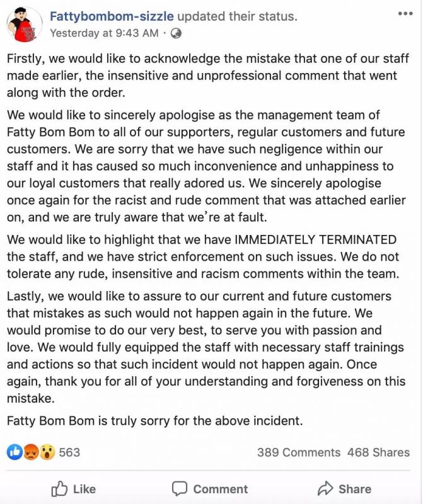Image resolution: width=423 pixels, height=504 pixels.
Task: Click the 'Yesterday at 9:43 AM' timestamp
Action: (104, 33)
